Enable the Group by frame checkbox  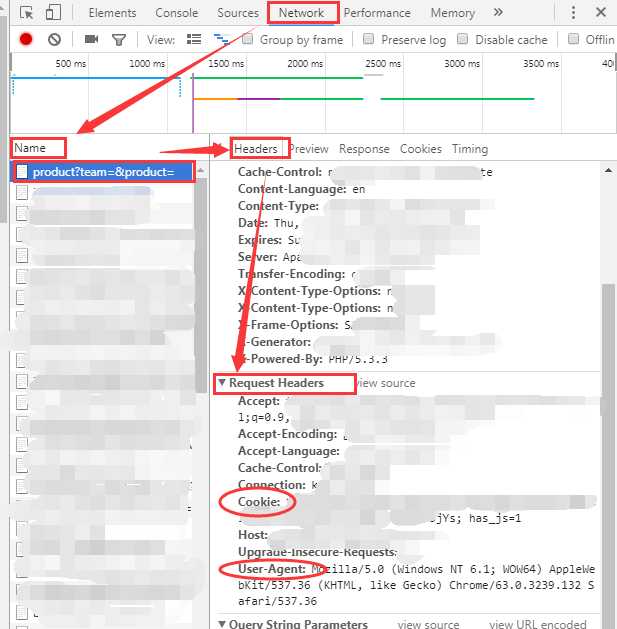[248, 39]
